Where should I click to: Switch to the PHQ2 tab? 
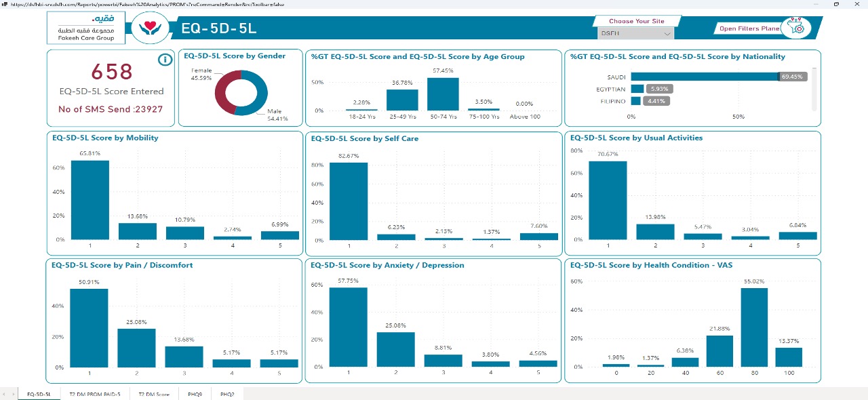point(227,394)
